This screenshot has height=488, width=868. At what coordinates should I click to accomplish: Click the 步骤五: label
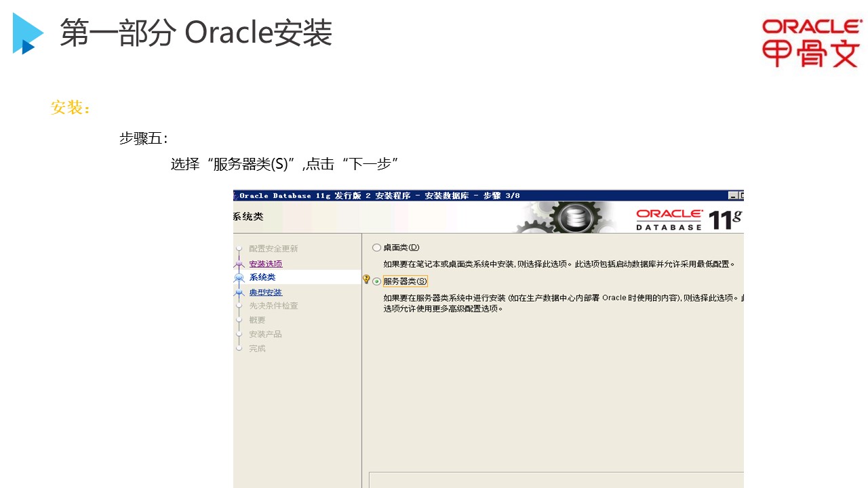point(144,138)
